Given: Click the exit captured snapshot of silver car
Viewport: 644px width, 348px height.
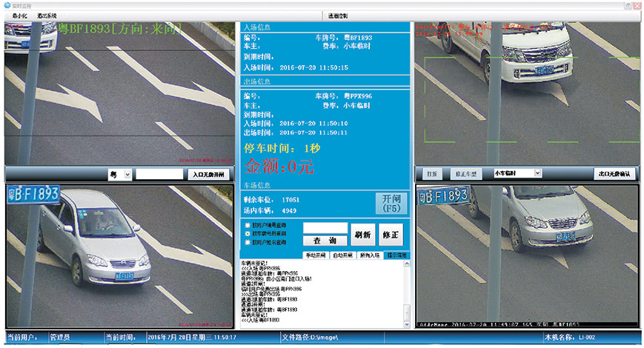Looking at the screenshot, I should click(x=527, y=256).
